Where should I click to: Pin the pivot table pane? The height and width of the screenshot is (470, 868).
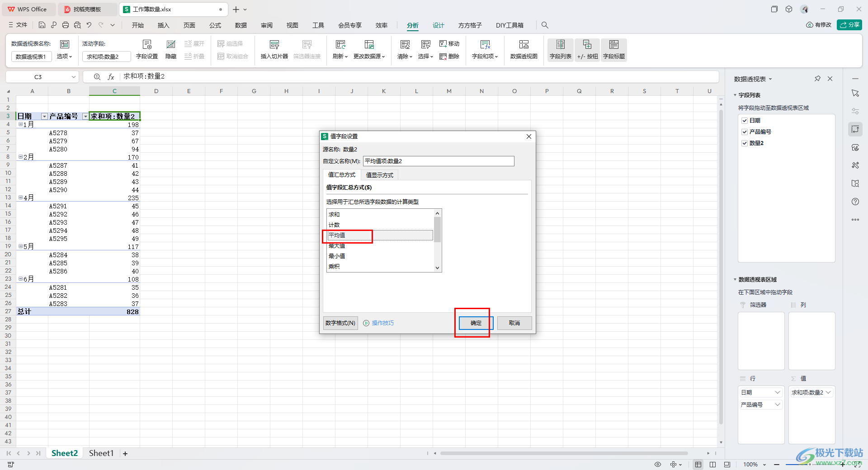(x=817, y=79)
